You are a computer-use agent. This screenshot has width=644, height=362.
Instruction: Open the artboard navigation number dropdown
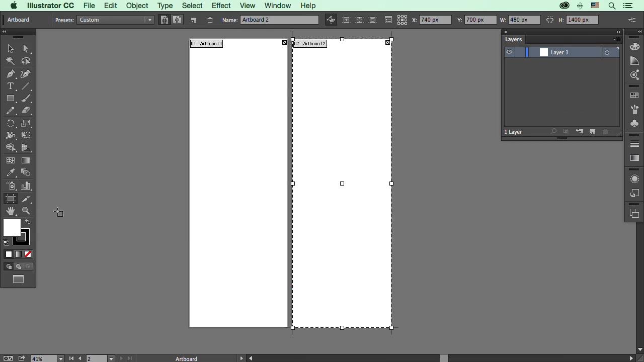point(111,358)
